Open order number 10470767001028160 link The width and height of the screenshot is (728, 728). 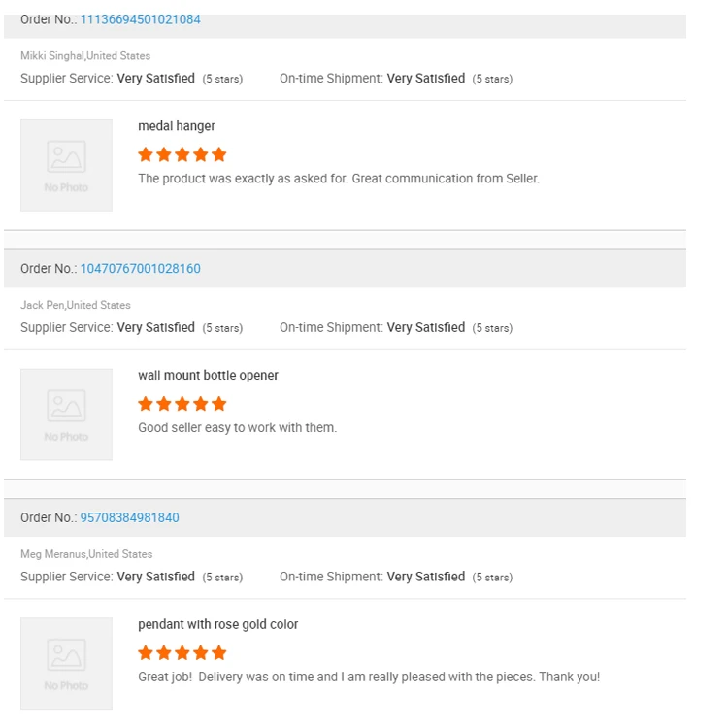(x=140, y=269)
